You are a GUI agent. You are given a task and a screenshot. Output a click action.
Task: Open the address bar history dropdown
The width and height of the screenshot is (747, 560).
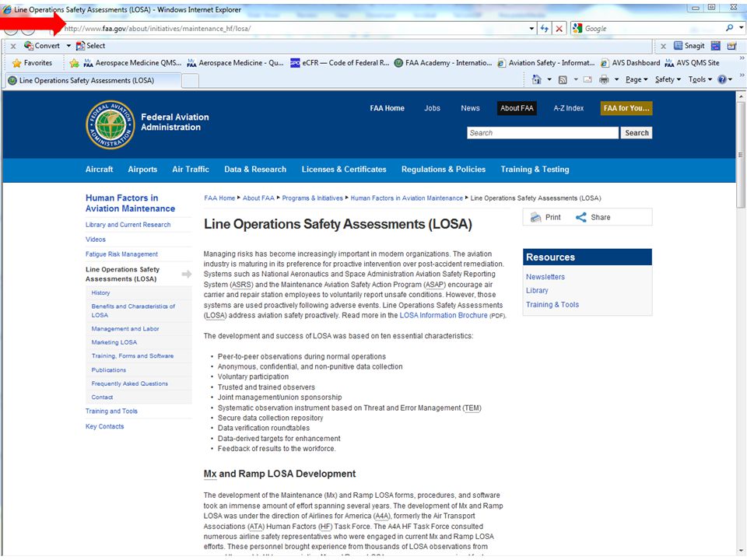pyautogui.click(x=531, y=29)
